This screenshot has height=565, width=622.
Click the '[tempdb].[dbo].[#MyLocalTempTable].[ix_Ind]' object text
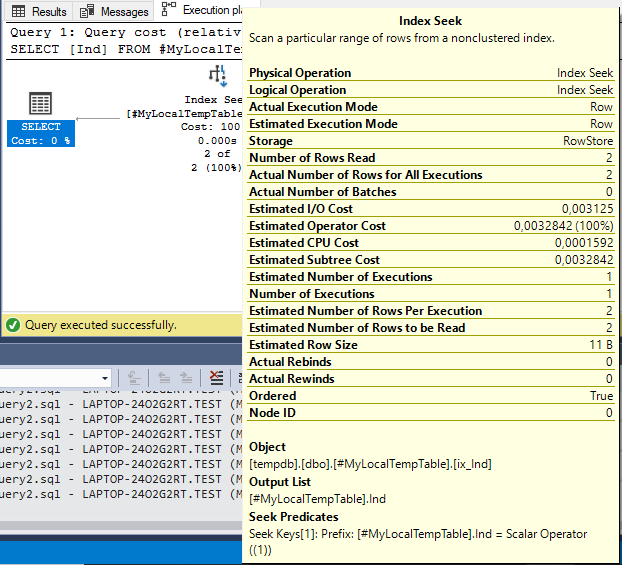tap(370, 464)
